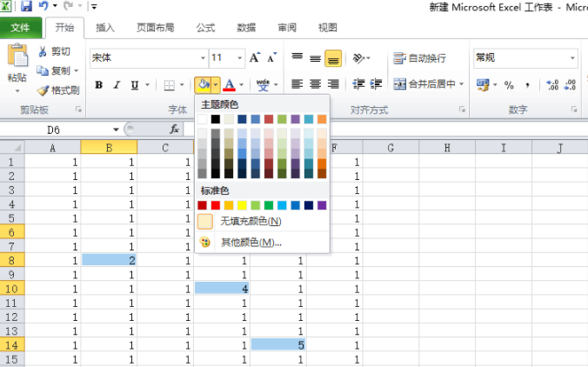Open the font name 宋体 dropdown
Screen dimensions: 588x367
(x=201, y=58)
